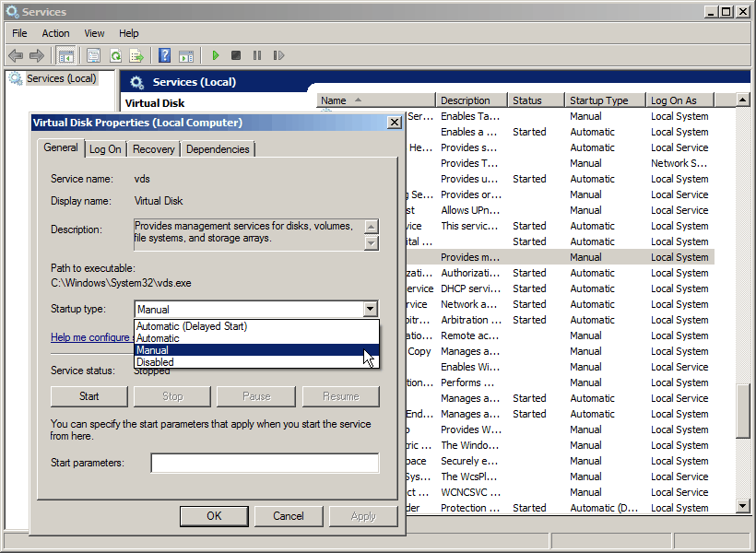Click the Stop Service toolbar icon
This screenshot has width=756, height=553.
coord(236,55)
